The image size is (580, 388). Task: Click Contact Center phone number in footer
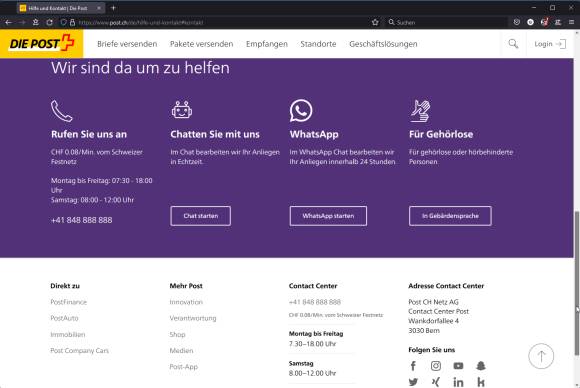click(315, 302)
